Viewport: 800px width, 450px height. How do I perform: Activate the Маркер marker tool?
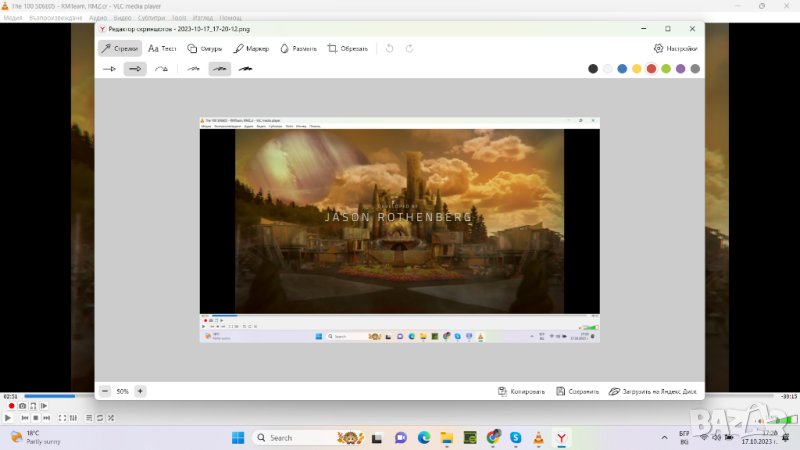pyautogui.click(x=251, y=48)
